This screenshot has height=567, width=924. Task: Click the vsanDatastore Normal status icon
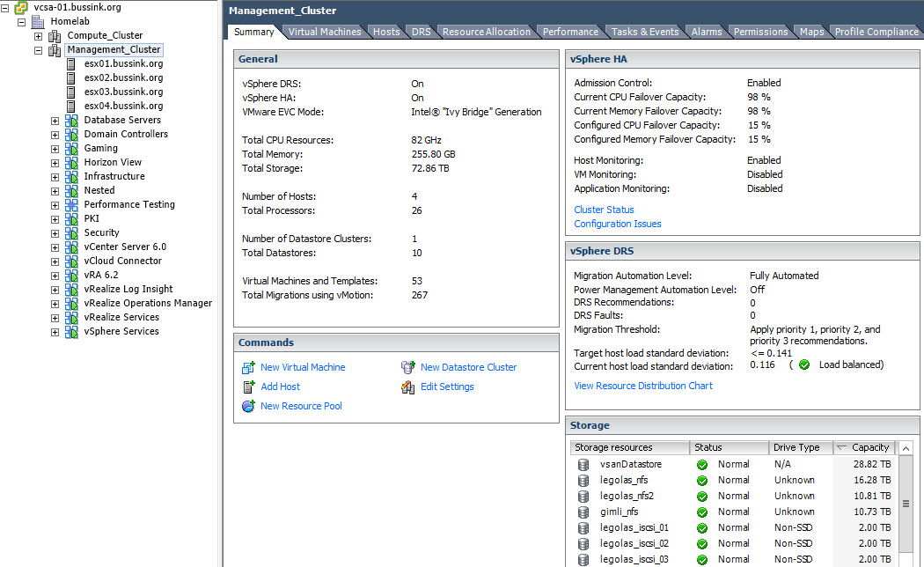(702, 465)
